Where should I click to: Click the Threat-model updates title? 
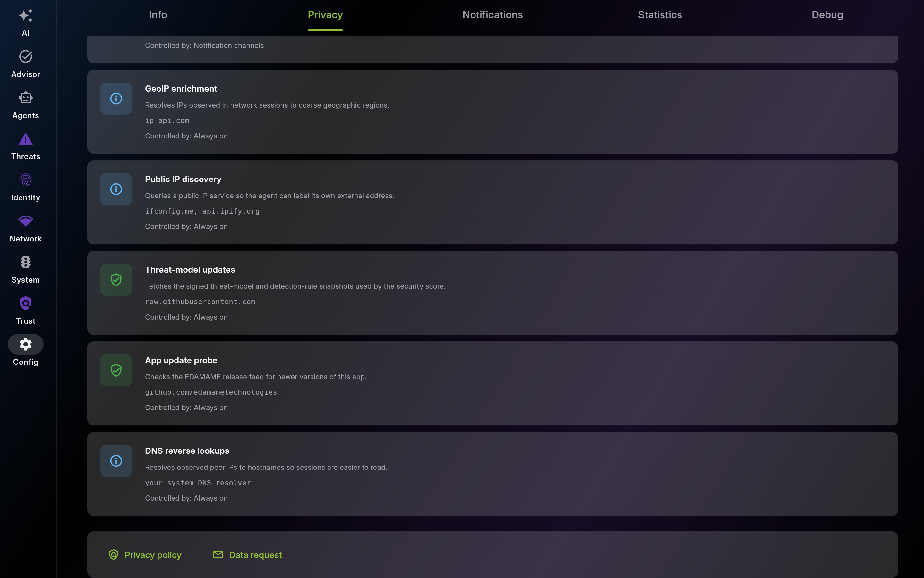(x=190, y=270)
